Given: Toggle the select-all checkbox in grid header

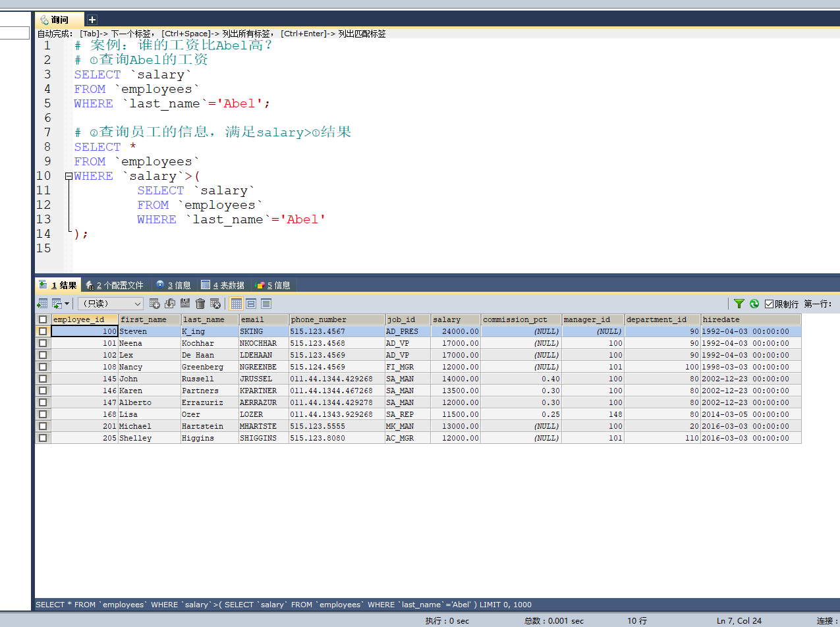Looking at the screenshot, I should (43, 319).
